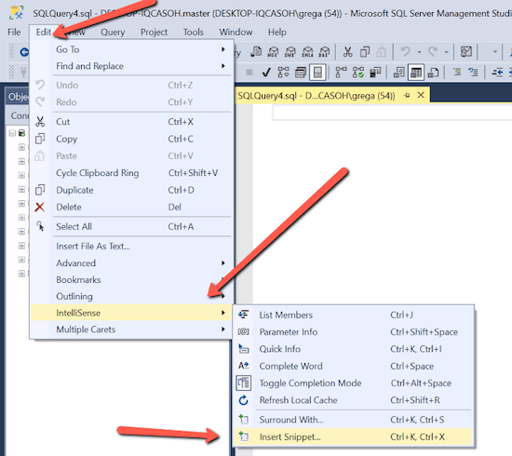Uncomment selected lines via toolbar
The width and height of the screenshot is (512, 456).
pyautogui.click(x=473, y=72)
